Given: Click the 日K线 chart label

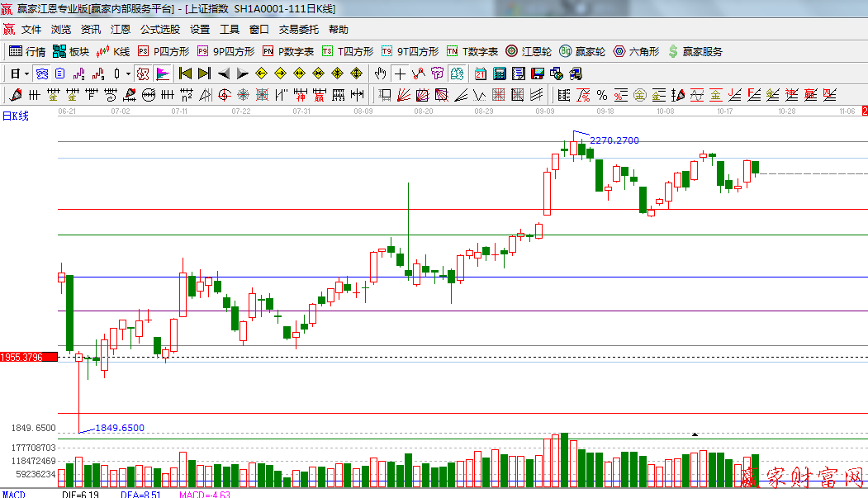Looking at the screenshot, I should [15, 116].
